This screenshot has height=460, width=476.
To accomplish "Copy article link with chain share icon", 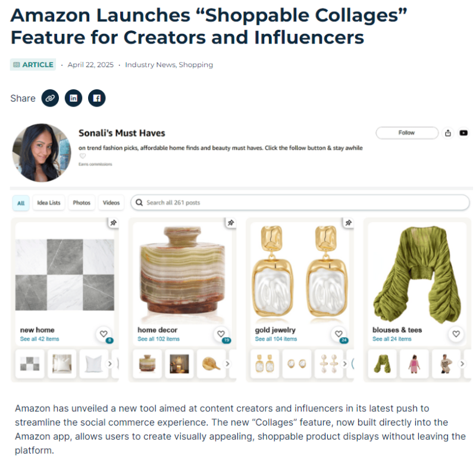I will [50, 98].
